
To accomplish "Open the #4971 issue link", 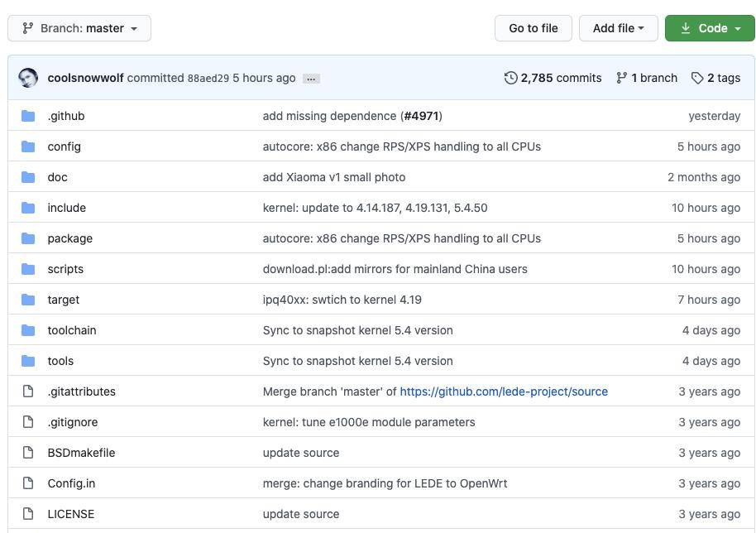I will coord(421,116).
